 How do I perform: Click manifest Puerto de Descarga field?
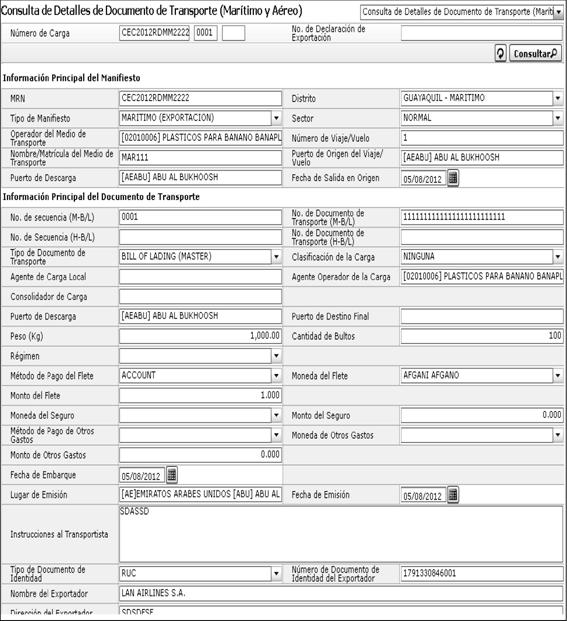coord(200,177)
